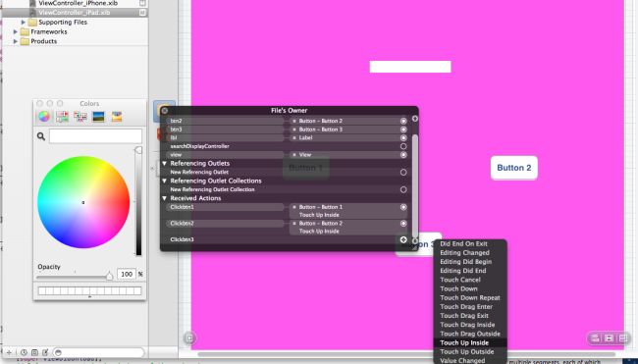Expand the Products folder

pyautogui.click(x=16, y=41)
